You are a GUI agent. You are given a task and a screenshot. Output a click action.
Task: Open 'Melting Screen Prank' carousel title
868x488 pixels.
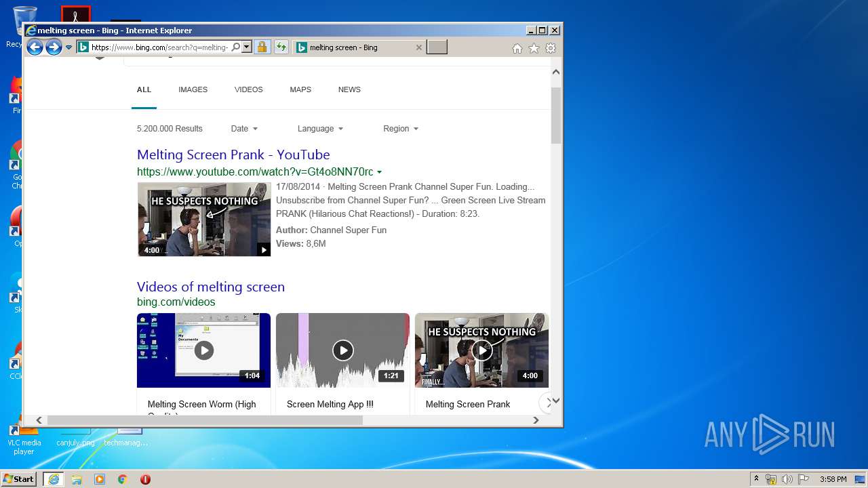tap(468, 405)
